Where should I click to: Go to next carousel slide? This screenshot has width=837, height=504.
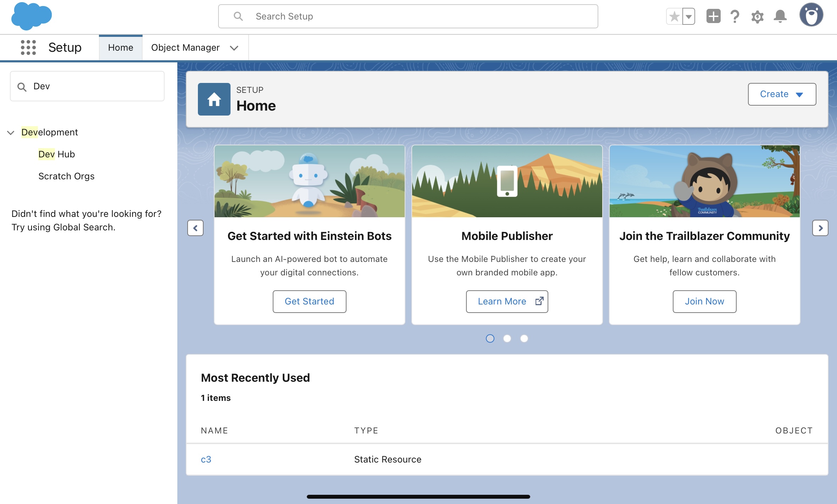tap(820, 228)
